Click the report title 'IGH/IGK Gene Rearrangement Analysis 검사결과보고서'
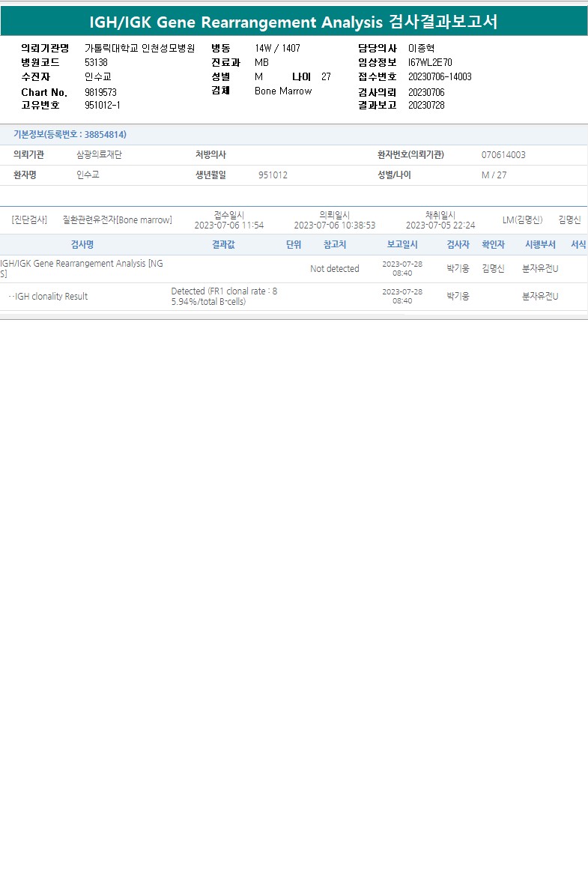Image resolution: width=588 pixels, height=893 pixels. click(x=293, y=22)
